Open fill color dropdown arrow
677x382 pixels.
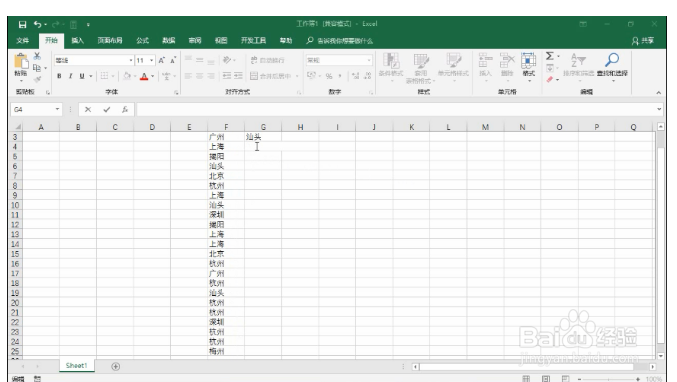[135, 76]
